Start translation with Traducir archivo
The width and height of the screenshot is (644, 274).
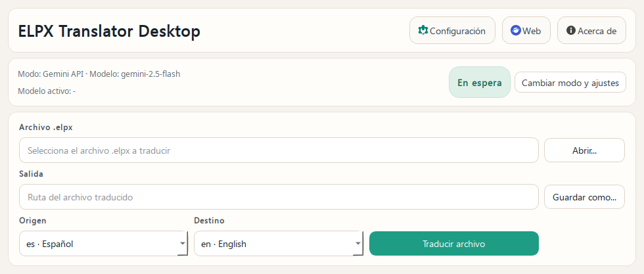[454, 244]
